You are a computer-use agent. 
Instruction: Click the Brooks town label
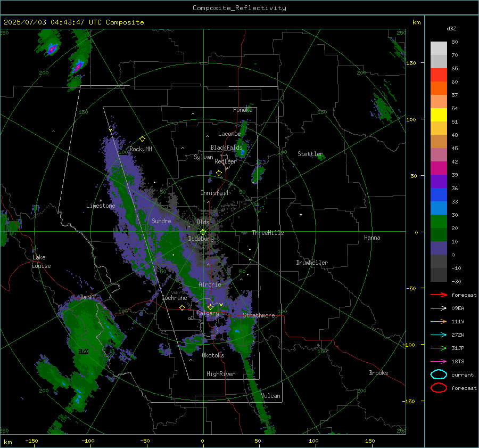(378, 373)
